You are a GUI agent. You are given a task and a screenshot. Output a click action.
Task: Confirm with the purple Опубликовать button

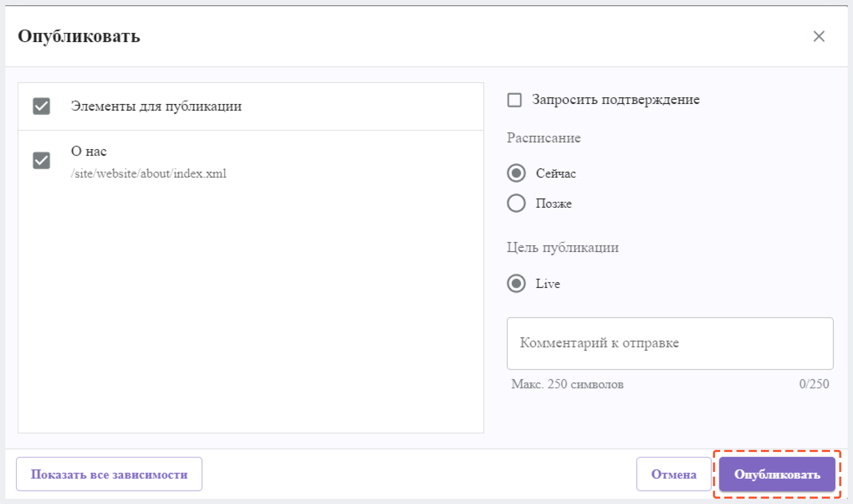coord(777,474)
